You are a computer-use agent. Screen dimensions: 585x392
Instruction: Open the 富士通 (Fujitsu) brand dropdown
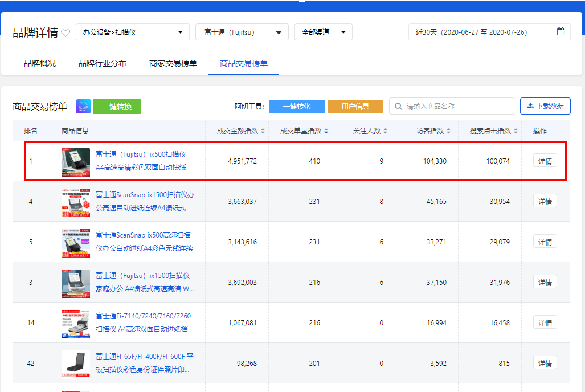(242, 32)
